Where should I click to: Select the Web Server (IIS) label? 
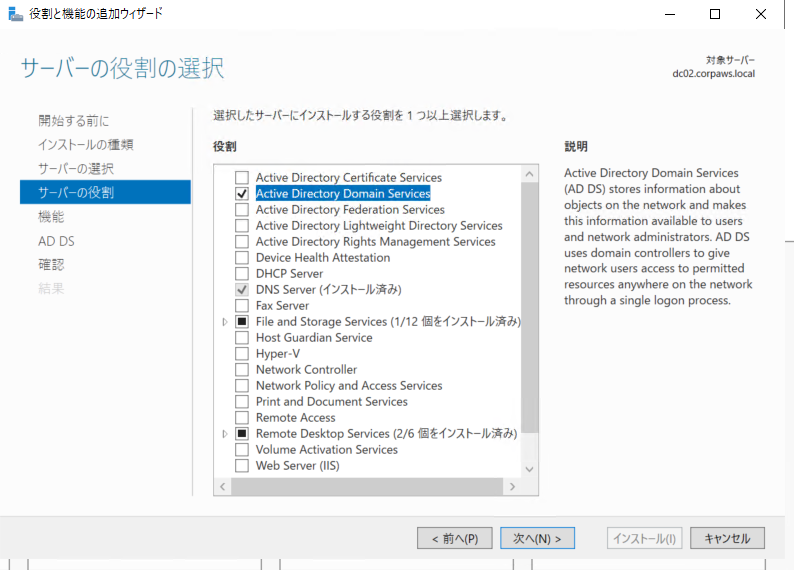coord(298,466)
